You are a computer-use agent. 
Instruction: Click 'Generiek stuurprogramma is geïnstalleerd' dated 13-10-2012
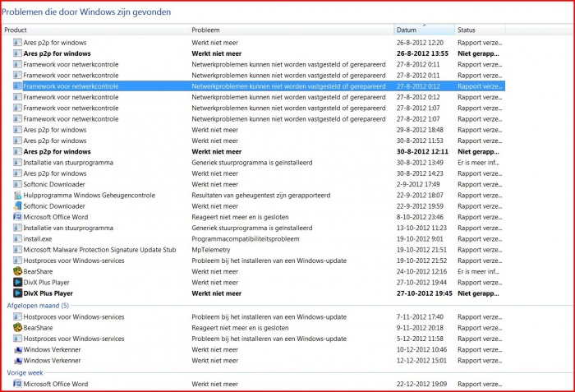click(x=252, y=228)
